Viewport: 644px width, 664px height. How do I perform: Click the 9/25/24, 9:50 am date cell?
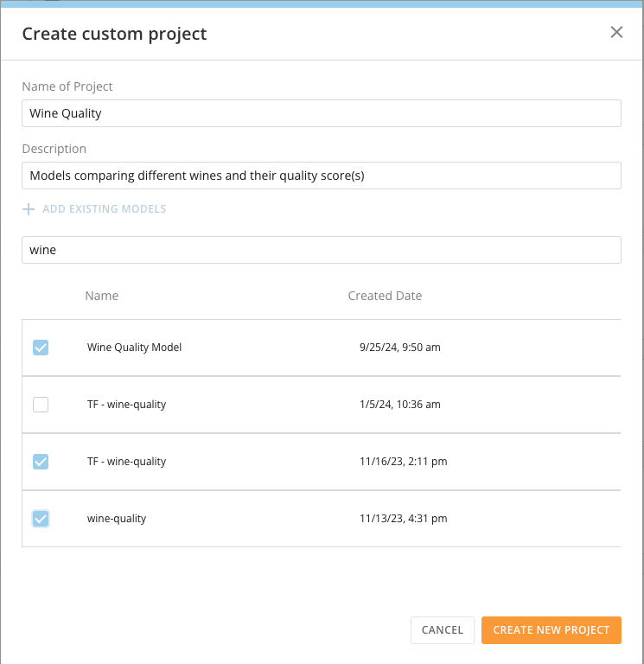pyautogui.click(x=399, y=348)
